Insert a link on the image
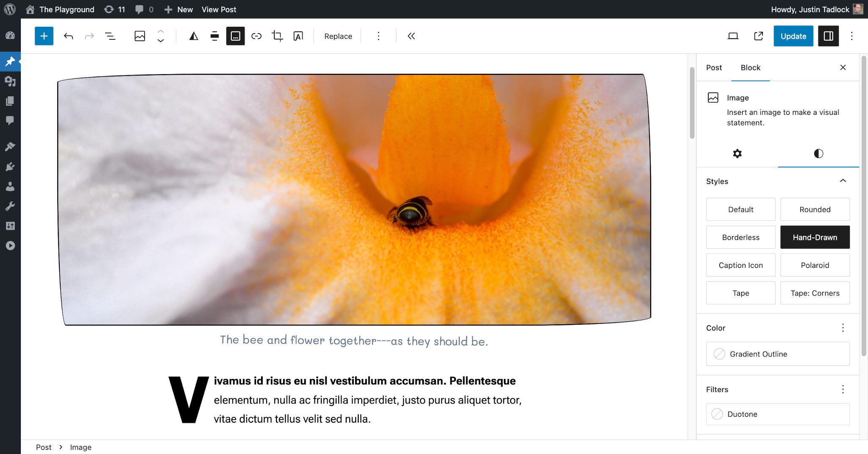 256,36
